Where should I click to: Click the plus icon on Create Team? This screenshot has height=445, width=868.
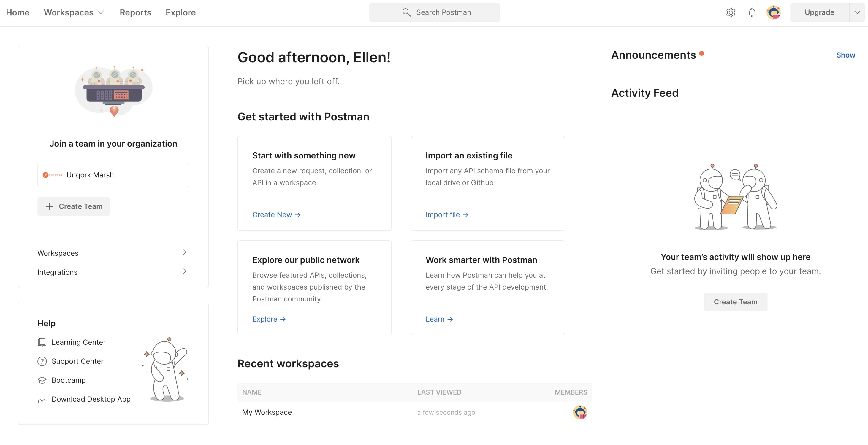(49, 206)
